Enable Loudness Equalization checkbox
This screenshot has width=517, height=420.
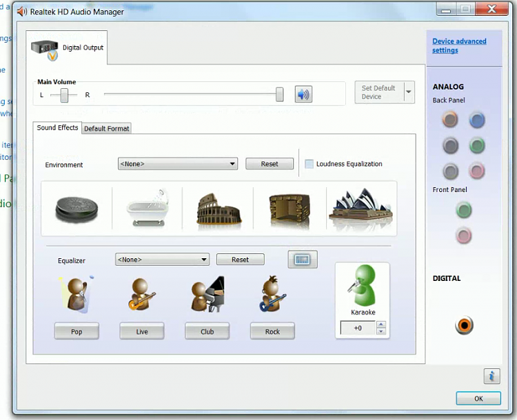[309, 164]
